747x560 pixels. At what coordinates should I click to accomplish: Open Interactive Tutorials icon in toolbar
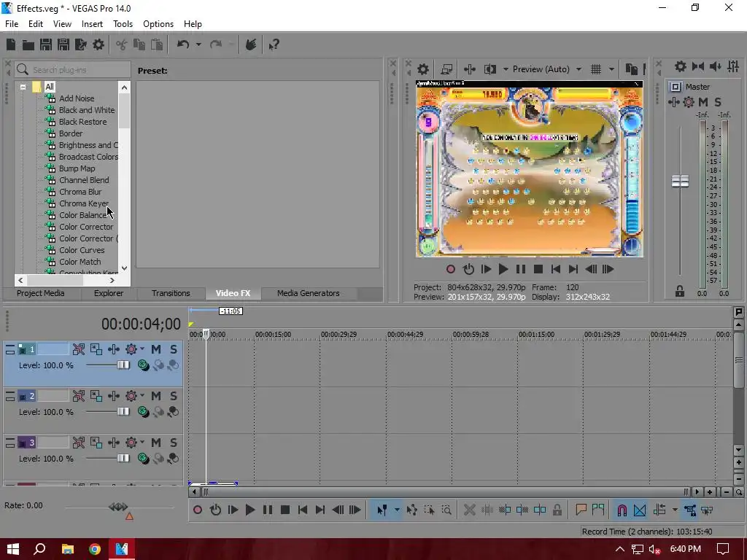click(251, 44)
